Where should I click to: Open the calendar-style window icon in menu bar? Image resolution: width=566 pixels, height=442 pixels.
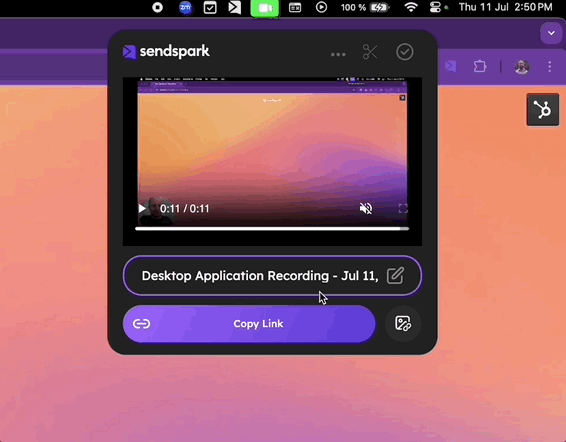click(x=295, y=7)
